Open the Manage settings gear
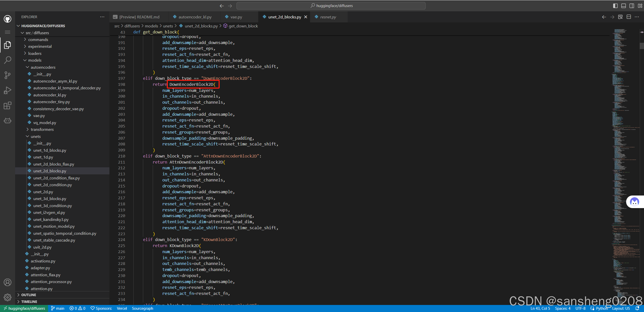 coord(8,297)
